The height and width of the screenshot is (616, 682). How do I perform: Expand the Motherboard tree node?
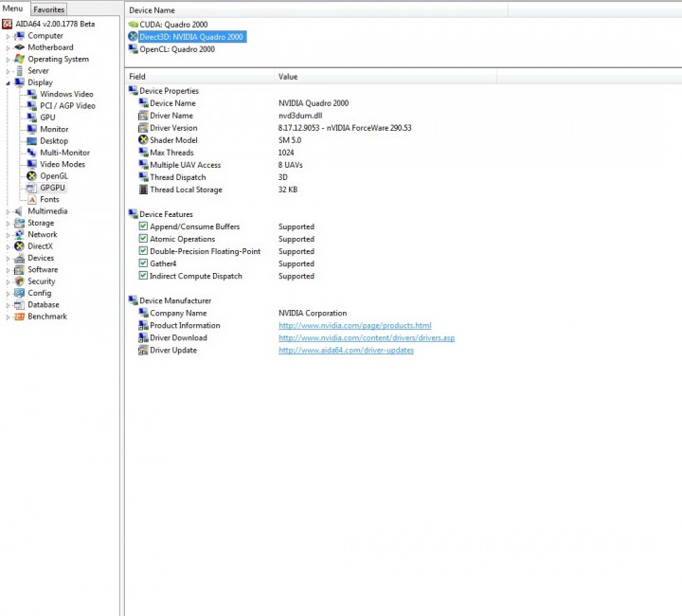8,47
